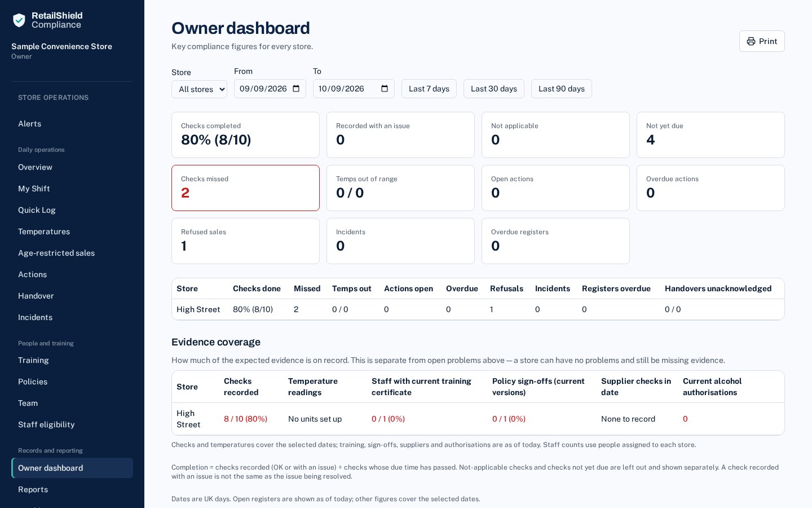This screenshot has height=508, width=812.
Task: Apply the Last 90 days filter
Action: (x=562, y=89)
